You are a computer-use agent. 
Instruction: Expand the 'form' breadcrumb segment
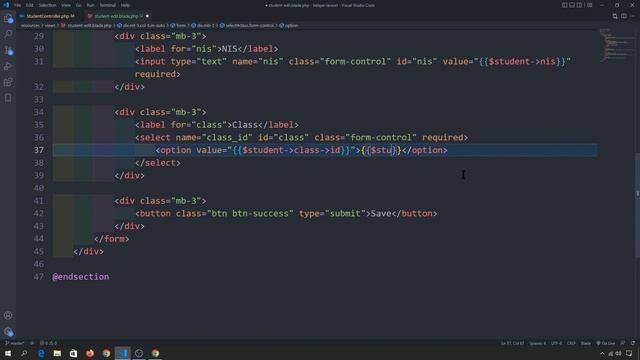click(178, 25)
